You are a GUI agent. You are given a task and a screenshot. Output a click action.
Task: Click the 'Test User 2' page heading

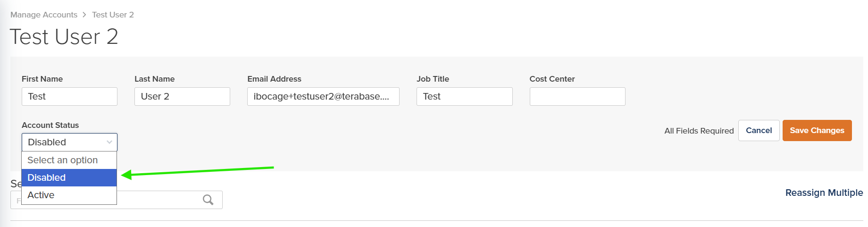click(64, 37)
